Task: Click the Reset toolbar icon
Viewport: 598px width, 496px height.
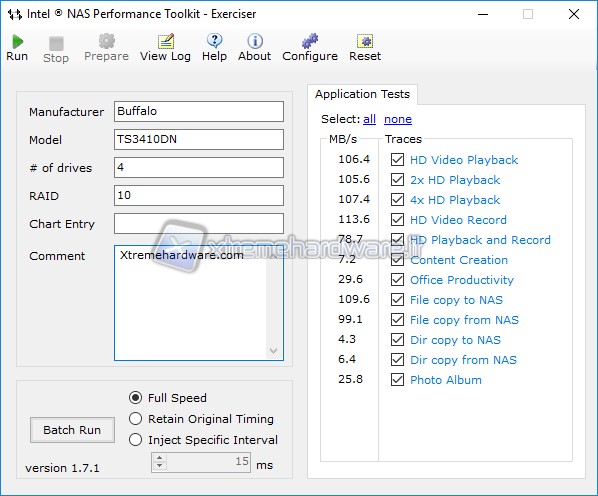Action: (x=365, y=41)
